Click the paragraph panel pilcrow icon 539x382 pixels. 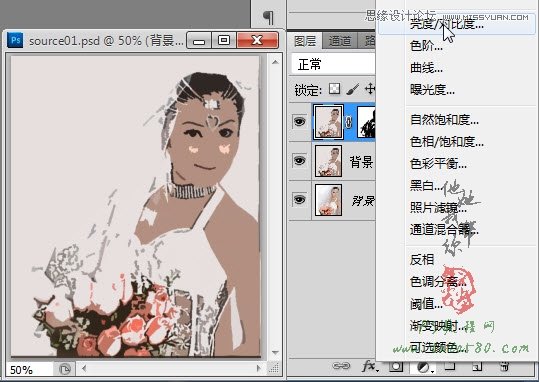tap(268, 17)
